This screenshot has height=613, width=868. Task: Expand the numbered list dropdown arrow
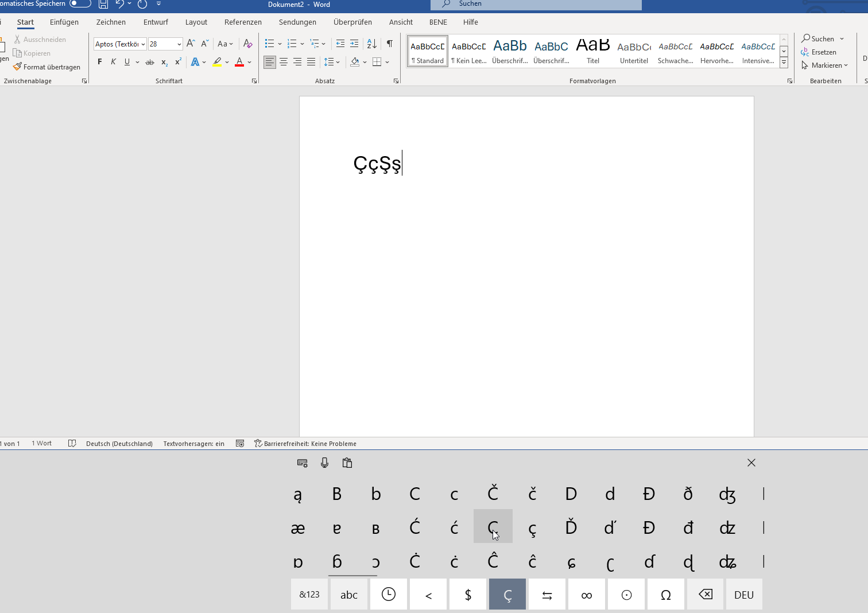pyautogui.click(x=302, y=44)
